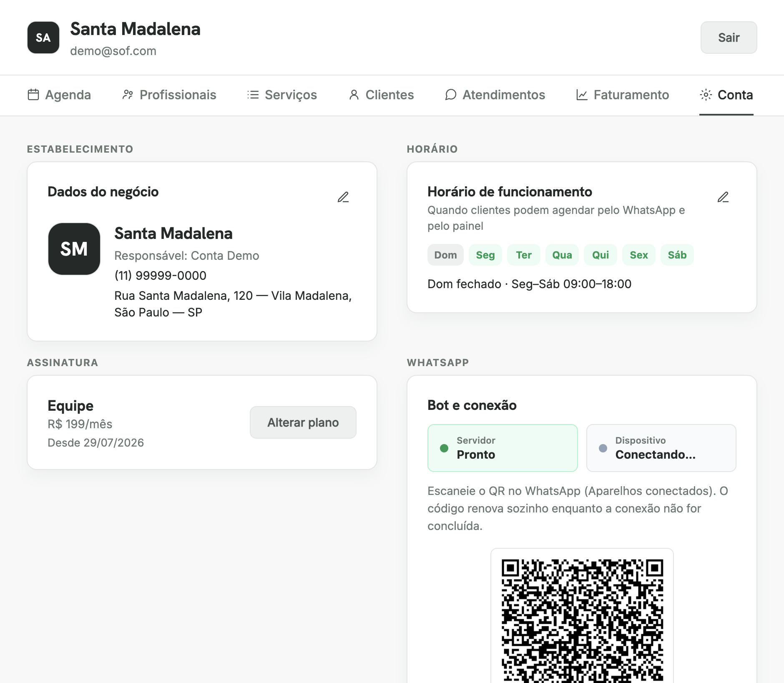Click the Dispositivo Conectando status card
The width and height of the screenshot is (784, 683).
click(661, 448)
